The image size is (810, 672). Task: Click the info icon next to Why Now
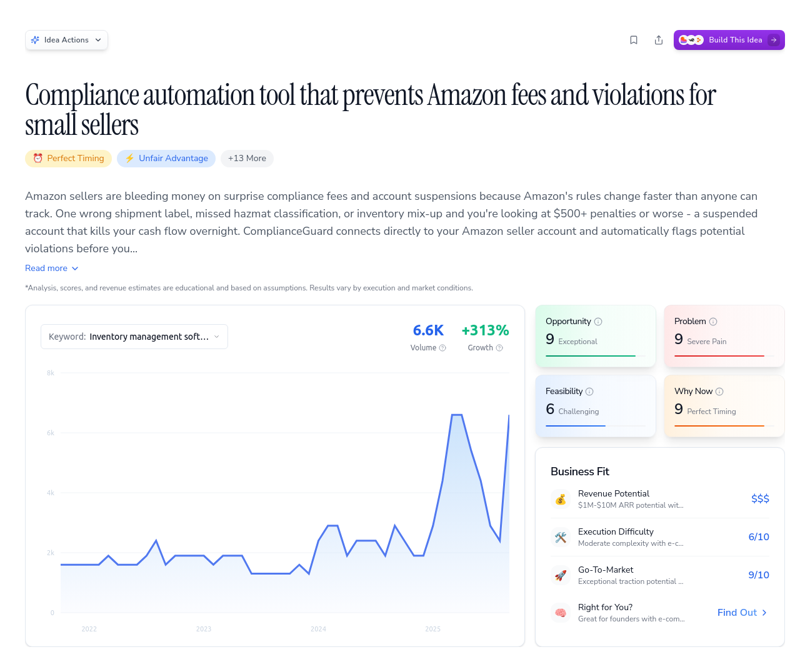tap(720, 391)
